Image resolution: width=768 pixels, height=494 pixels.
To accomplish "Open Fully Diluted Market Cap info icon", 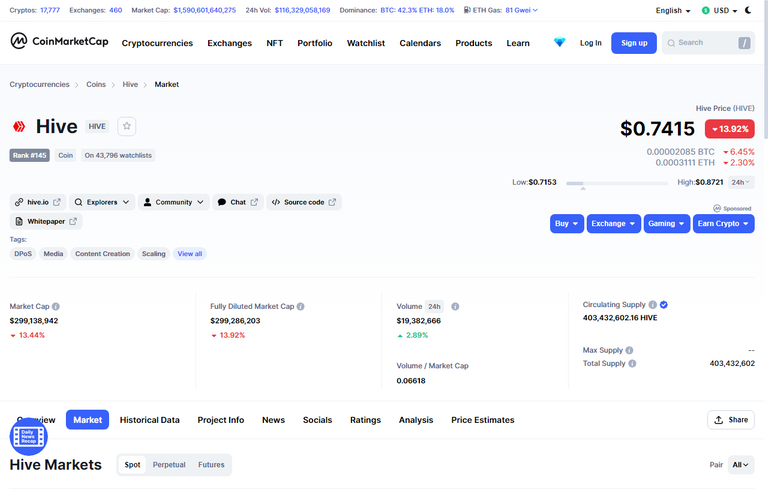I will 301,306.
